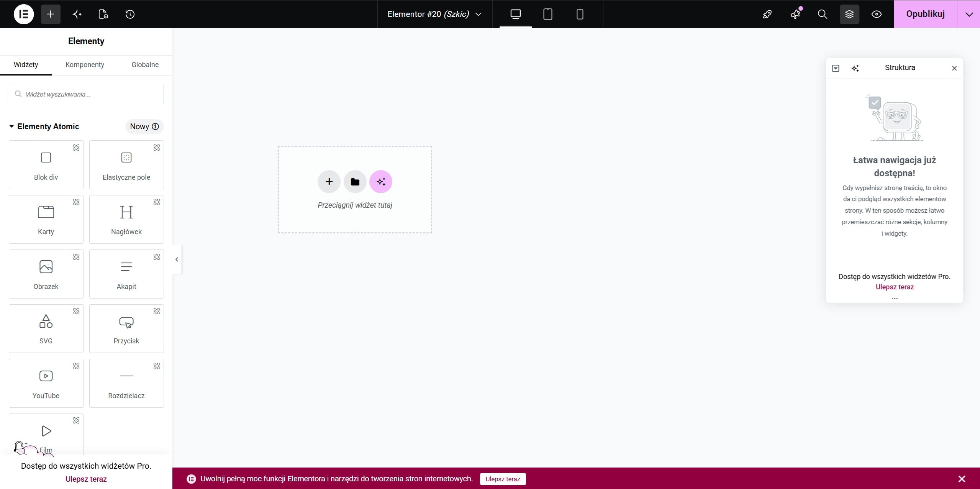980x489 pixels.
Task: Select the Obrazek image widget
Action: point(46,274)
